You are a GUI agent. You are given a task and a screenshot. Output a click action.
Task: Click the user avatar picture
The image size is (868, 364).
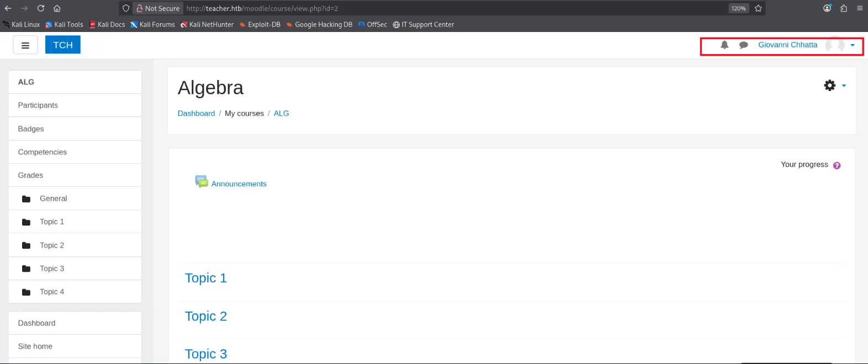pyautogui.click(x=835, y=45)
